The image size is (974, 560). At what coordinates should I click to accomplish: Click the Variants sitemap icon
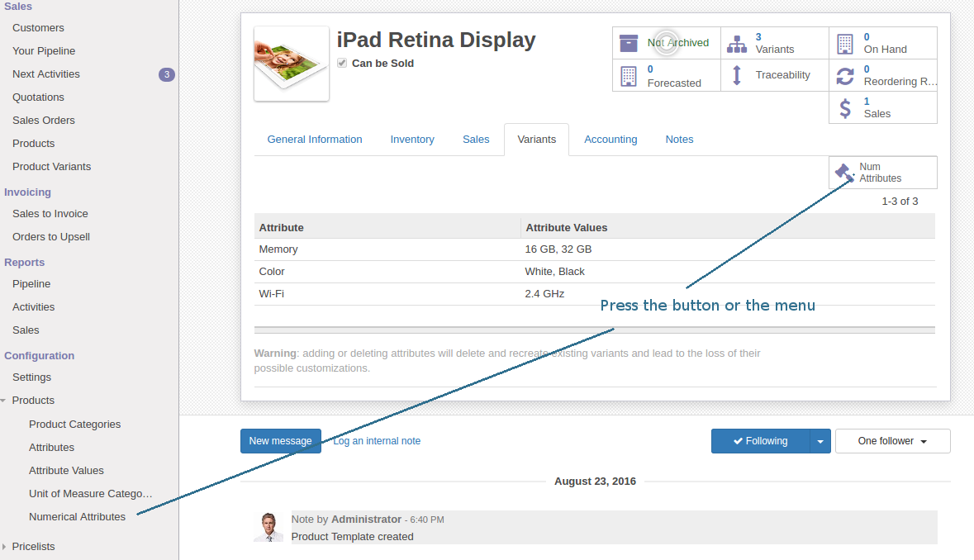pos(737,44)
